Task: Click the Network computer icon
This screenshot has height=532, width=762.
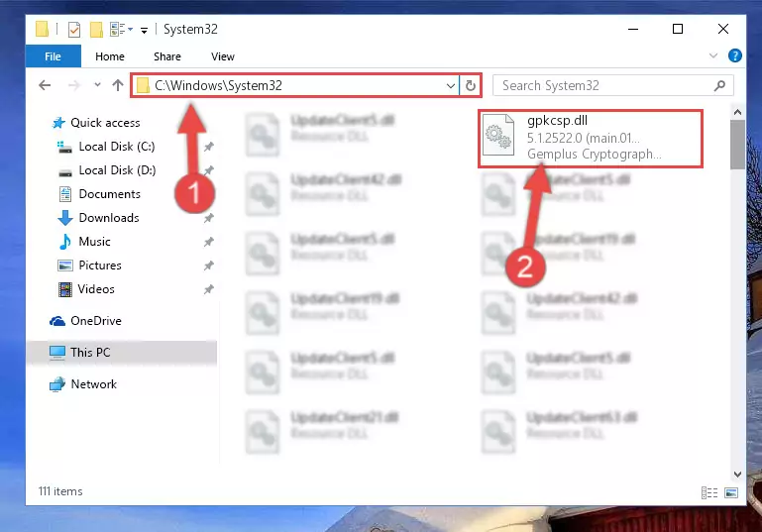Action: pos(57,384)
